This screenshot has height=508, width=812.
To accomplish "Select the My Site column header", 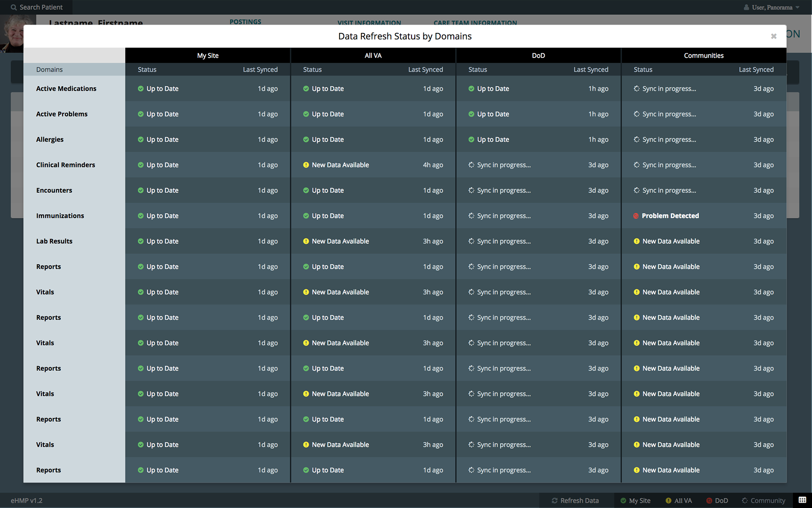I will 208,55.
